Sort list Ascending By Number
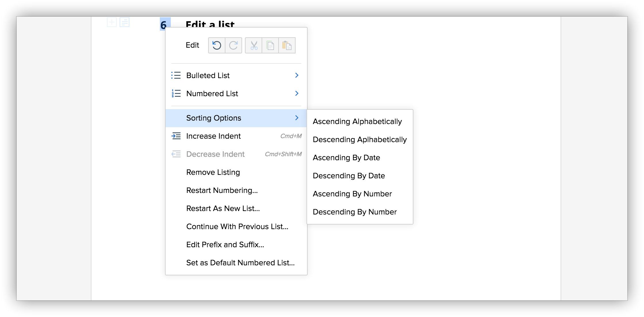The width and height of the screenshot is (644, 317). click(352, 194)
